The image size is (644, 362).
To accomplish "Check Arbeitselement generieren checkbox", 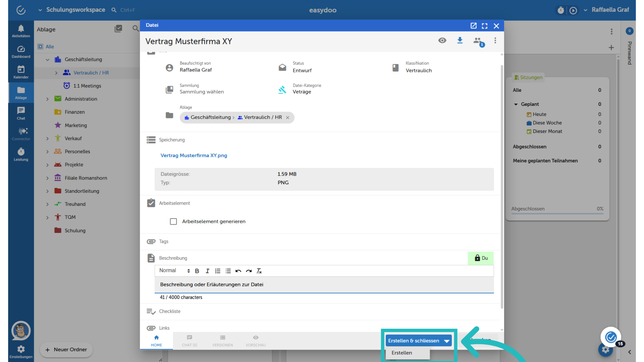I will pos(173,222).
